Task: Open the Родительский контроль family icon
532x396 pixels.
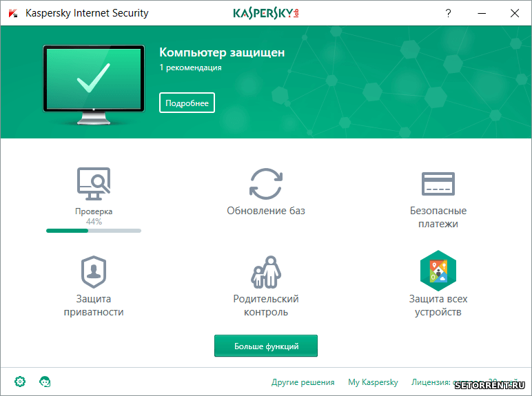Action: [266, 272]
